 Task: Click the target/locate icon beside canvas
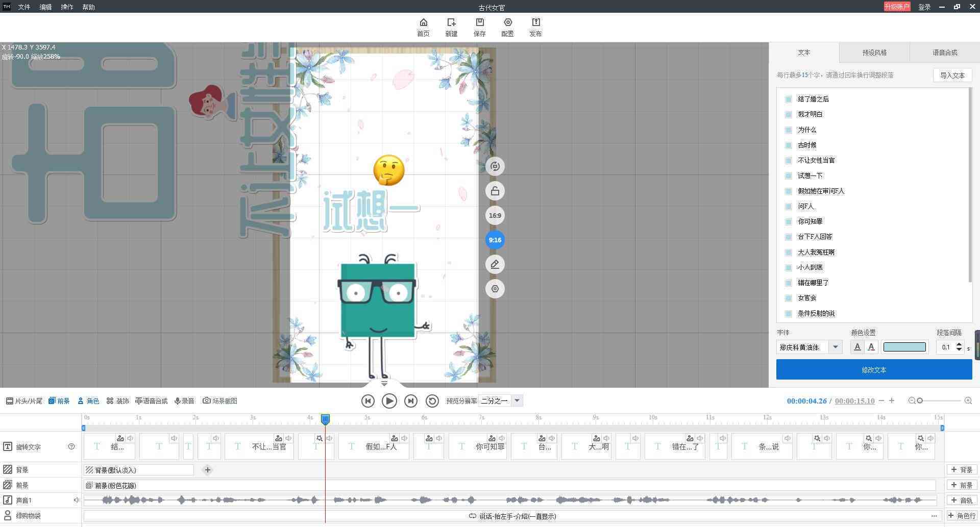click(x=495, y=289)
